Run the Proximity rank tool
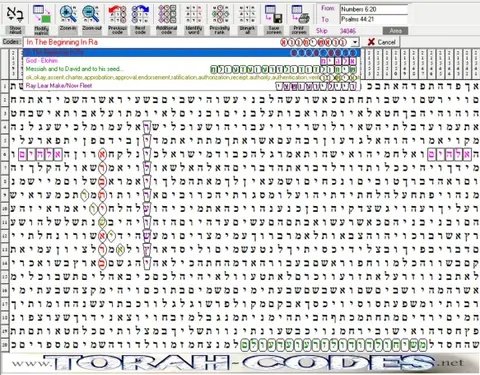Screen dimensions: 480x375 tap(220, 19)
